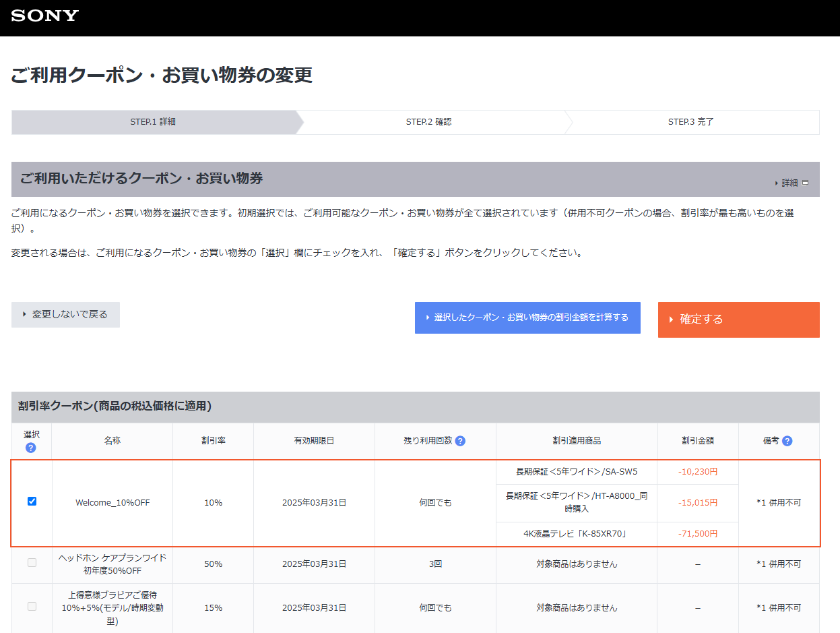840x633 pixels.
Task: Calculate discount with blue 割引金額を計算する button
Action: [527, 318]
